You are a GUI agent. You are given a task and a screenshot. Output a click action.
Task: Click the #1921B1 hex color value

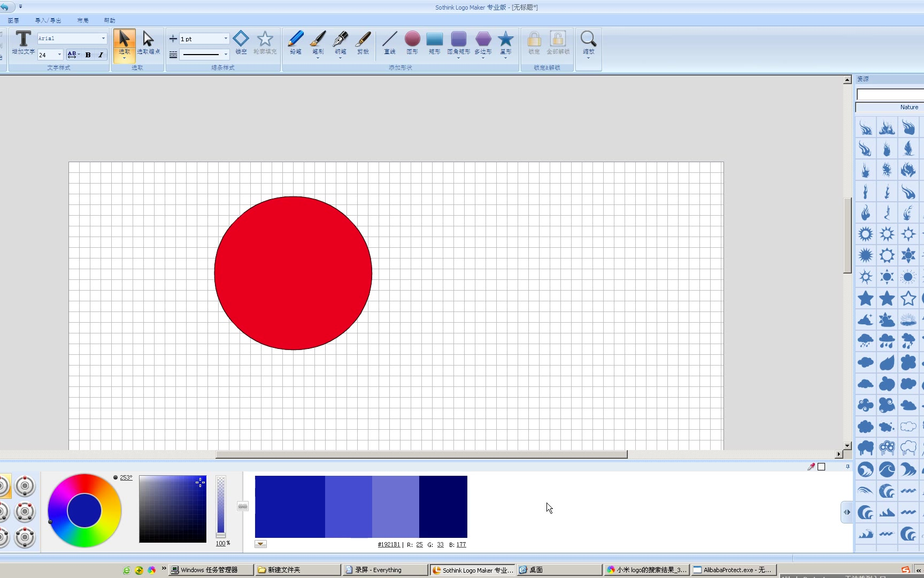389,545
